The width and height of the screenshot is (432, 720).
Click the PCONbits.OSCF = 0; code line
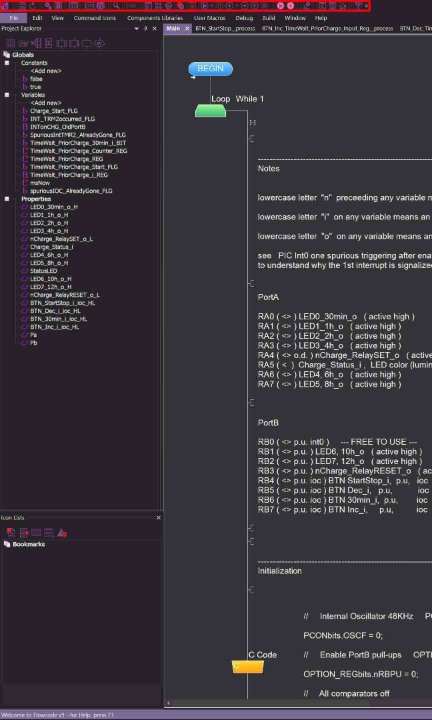pos(343,636)
